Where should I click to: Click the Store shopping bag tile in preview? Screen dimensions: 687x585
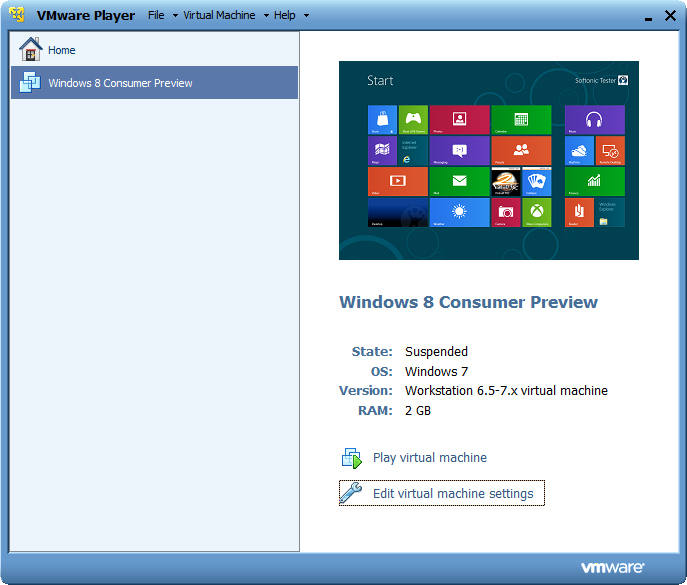click(382, 119)
